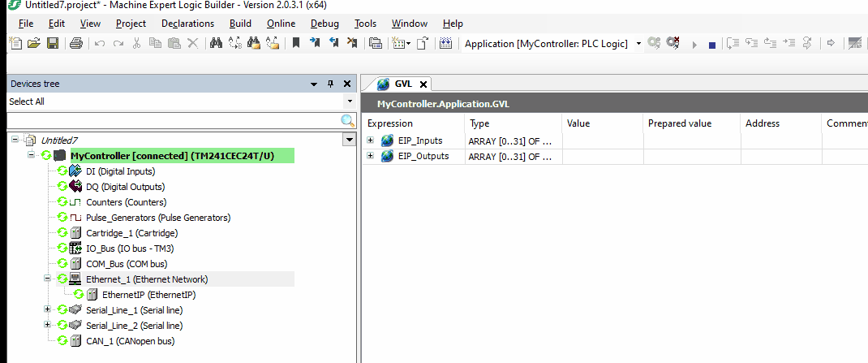Click the New File toolbar icon

pos(16,43)
